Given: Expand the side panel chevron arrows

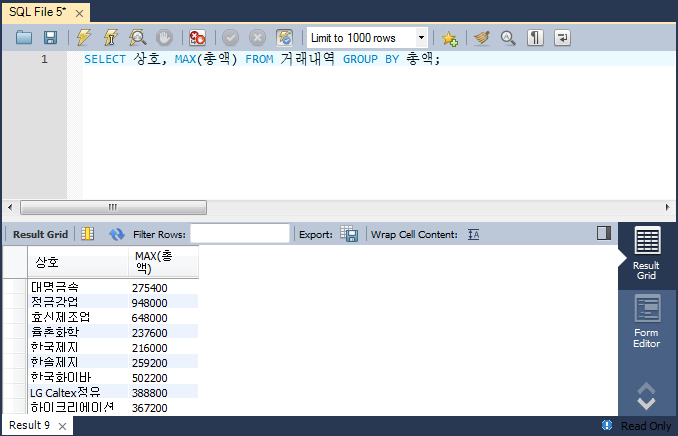Looking at the screenshot, I should pyautogui.click(x=646, y=396).
